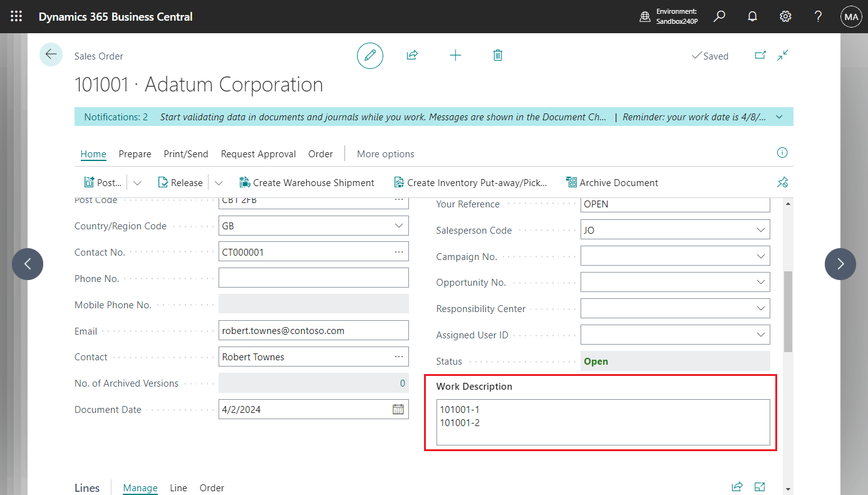Create a new record with the plus icon

455,55
